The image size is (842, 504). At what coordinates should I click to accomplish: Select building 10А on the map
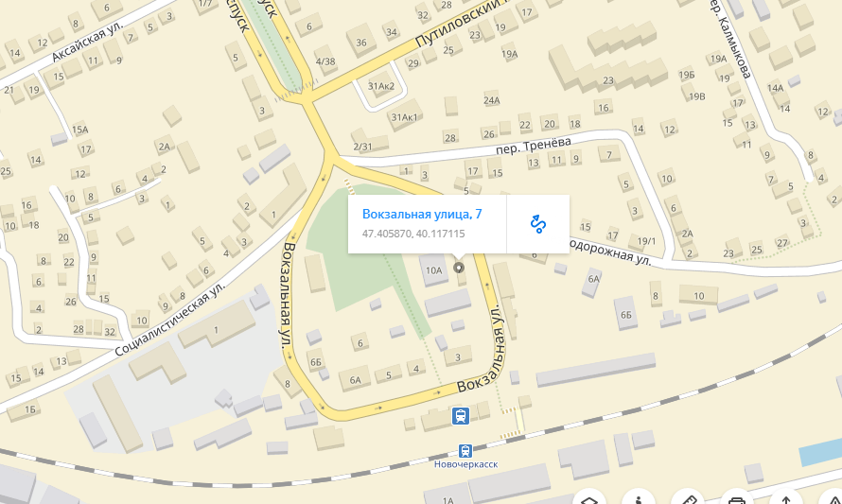[x=433, y=270]
